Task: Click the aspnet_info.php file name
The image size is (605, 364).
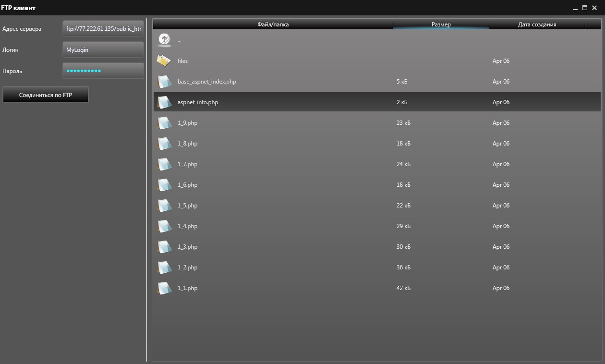Action: [198, 102]
